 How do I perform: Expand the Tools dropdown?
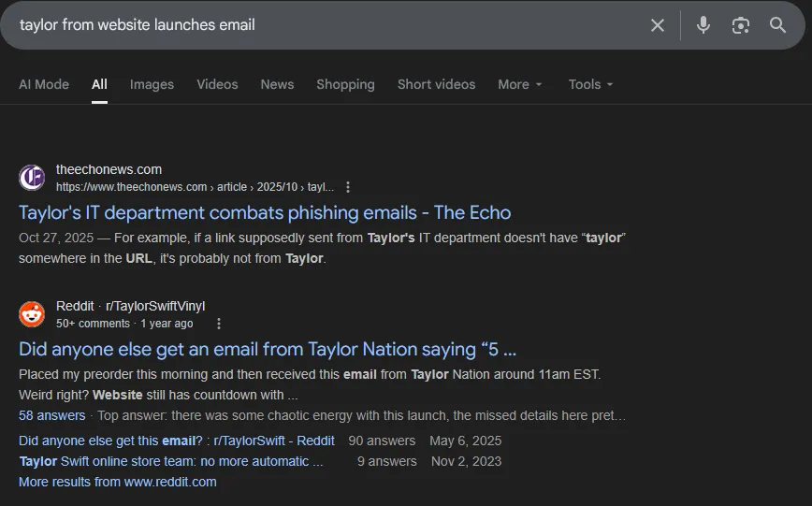pyautogui.click(x=590, y=84)
